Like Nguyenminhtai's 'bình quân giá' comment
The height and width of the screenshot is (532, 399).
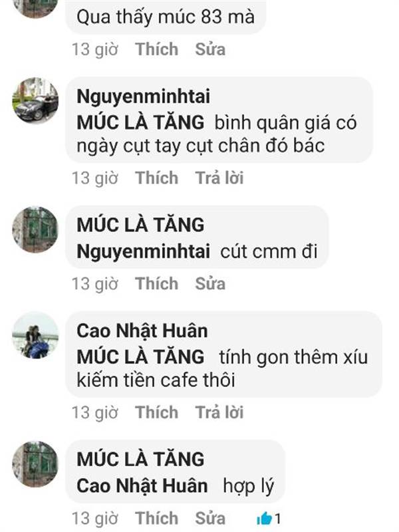pos(157,178)
